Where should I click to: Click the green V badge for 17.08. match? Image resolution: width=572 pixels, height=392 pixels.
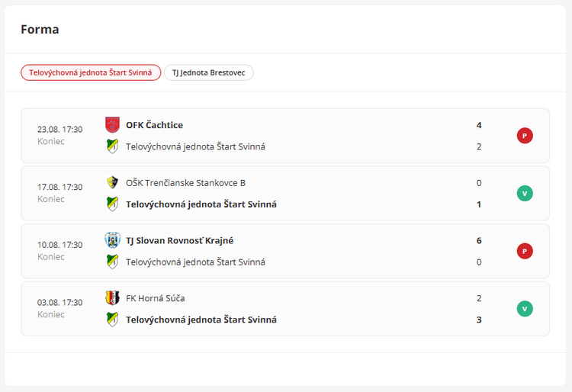tap(525, 194)
